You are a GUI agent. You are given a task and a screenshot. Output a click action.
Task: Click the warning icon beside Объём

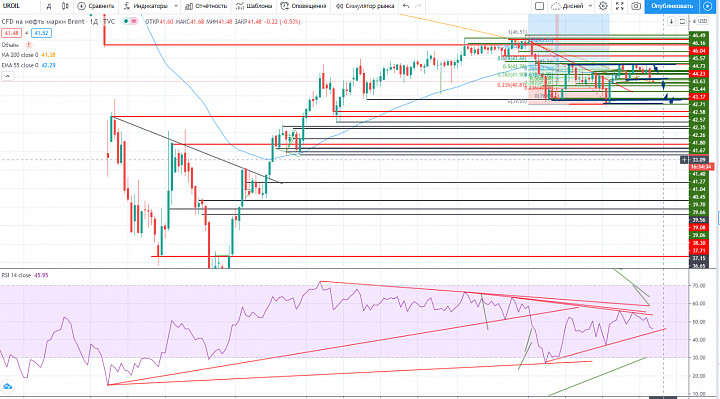click(28, 45)
